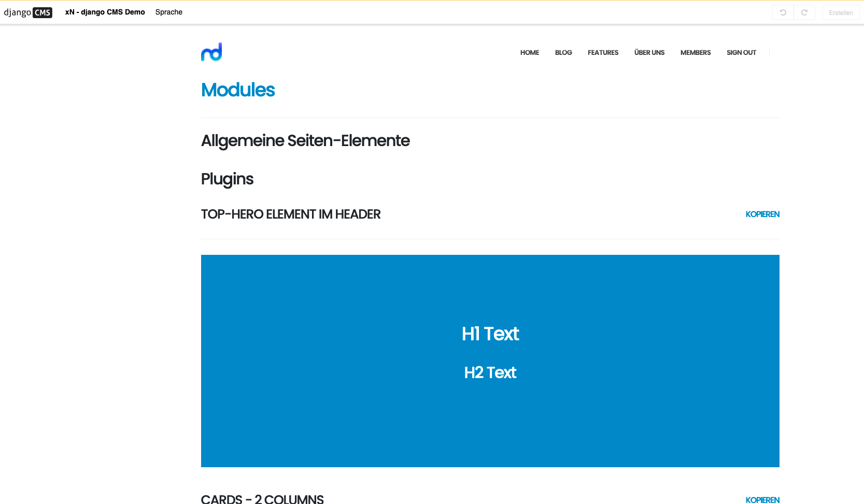Select the H2 Text in hero banner
Screen dimensions: 864x504
click(490, 372)
